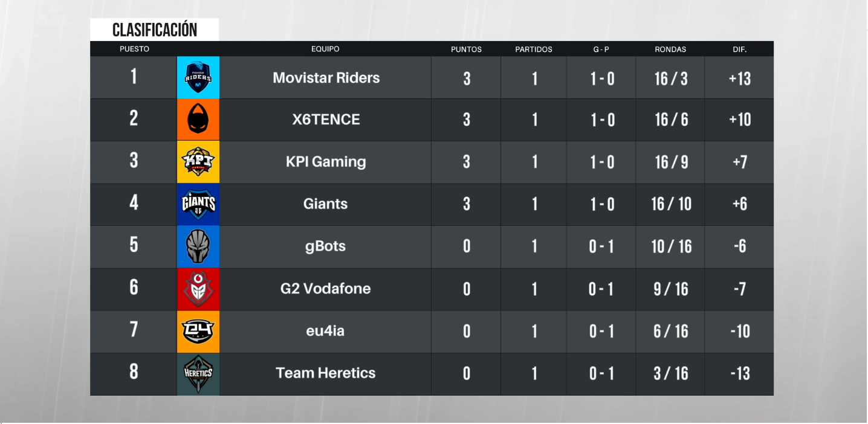Select the PARTIDOS column header

tap(534, 50)
